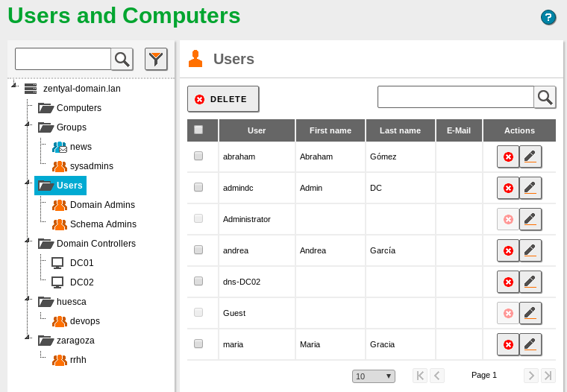This screenshot has width=567, height=392.
Task: Delete user andrea with red X icon
Action: coord(508,250)
